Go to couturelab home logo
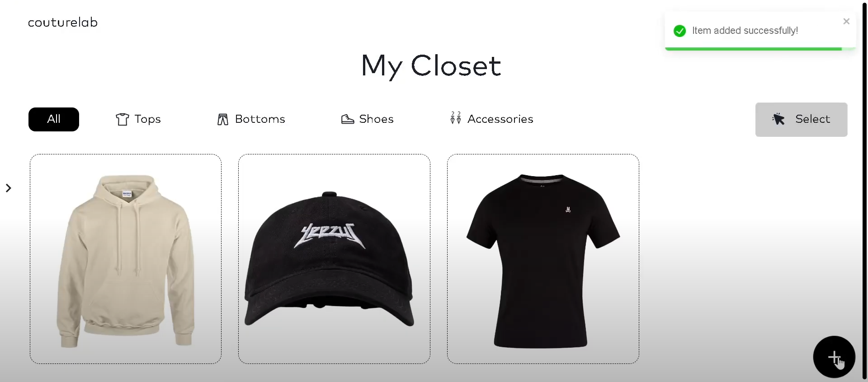868x382 pixels. pos(63,23)
